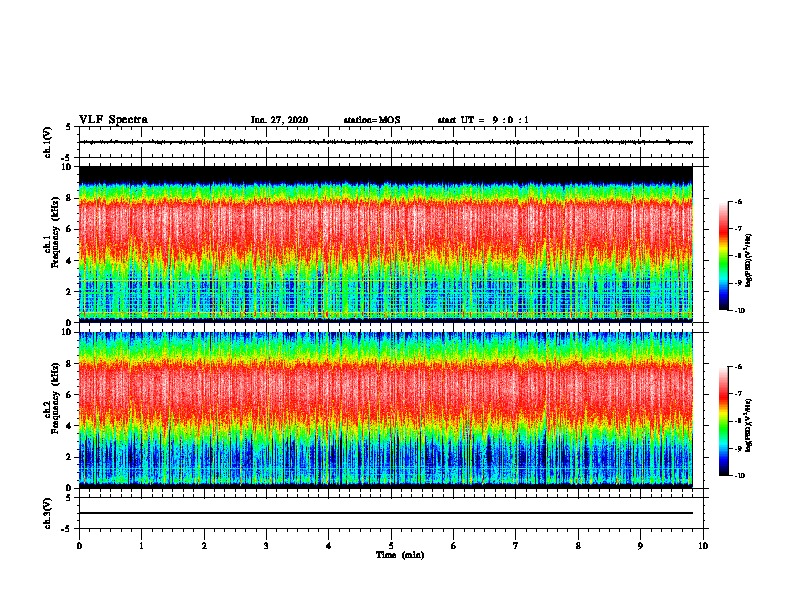Click the ch.1 colorbar log(PSD) unit label
The image size is (792, 612).
(749, 261)
